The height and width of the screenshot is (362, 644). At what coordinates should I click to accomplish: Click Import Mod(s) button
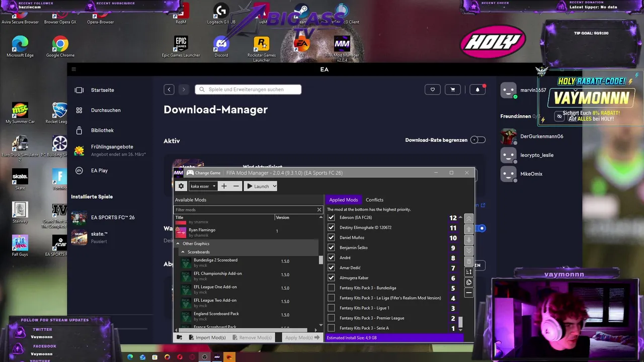click(207, 337)
